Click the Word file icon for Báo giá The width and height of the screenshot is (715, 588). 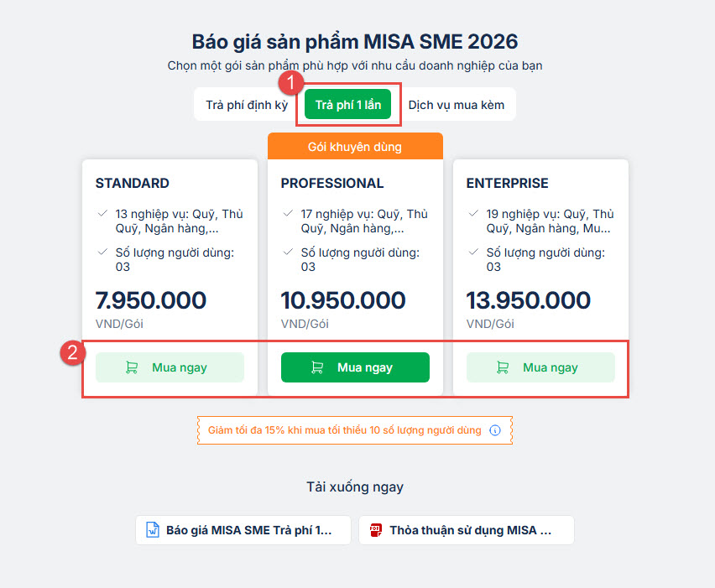[153, 530]
